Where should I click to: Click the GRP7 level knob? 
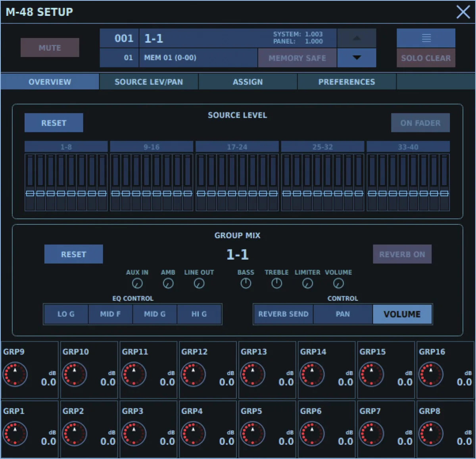coord(371,434)
